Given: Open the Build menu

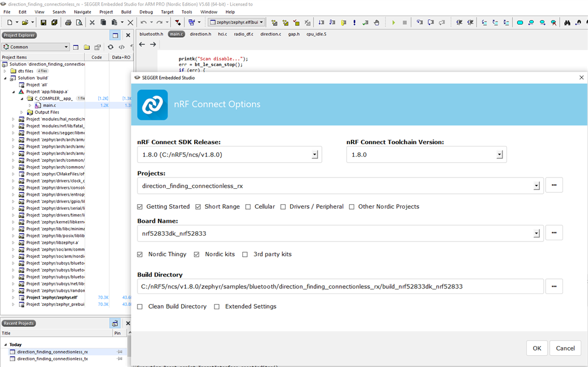Looking at the screenshot, I should pos(126,12).
